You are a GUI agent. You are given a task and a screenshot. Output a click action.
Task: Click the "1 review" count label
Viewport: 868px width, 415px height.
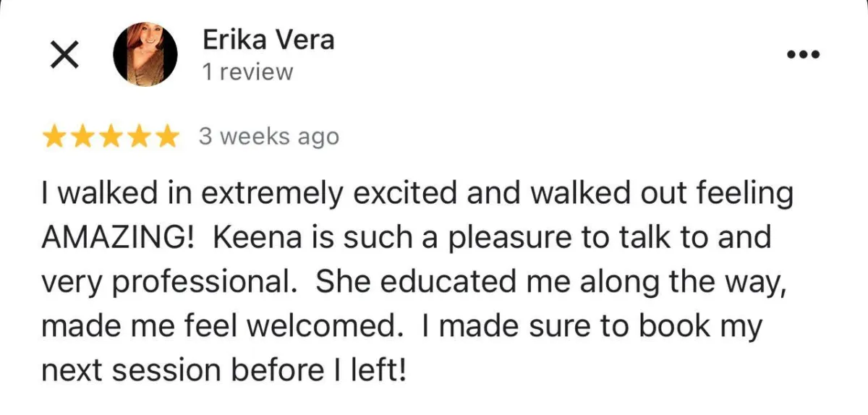[248, 72]
